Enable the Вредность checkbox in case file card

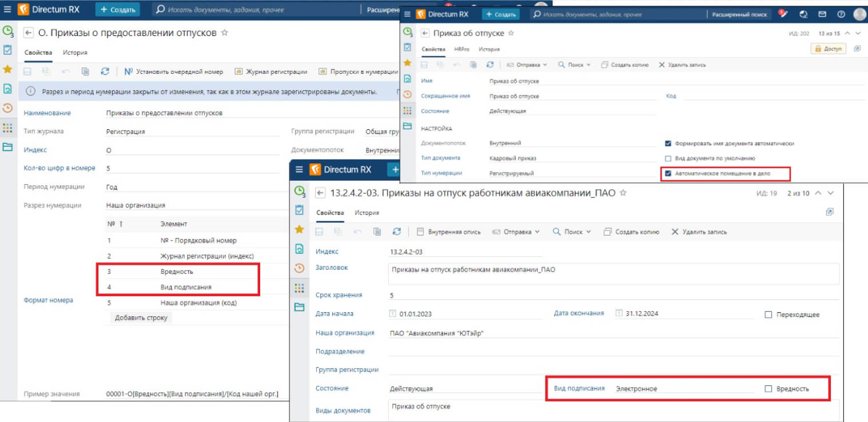click(769, 389)
